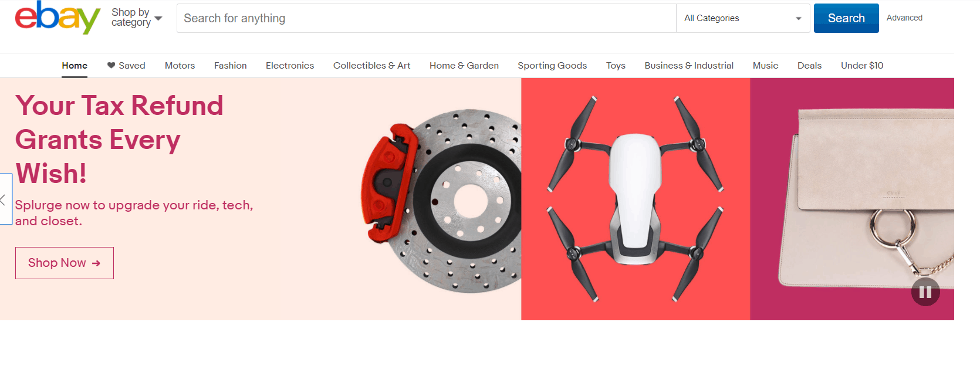The height and width of the screenshot is (366, 980).
Task: Select the Under $10 link
Action: click(862, 66)
